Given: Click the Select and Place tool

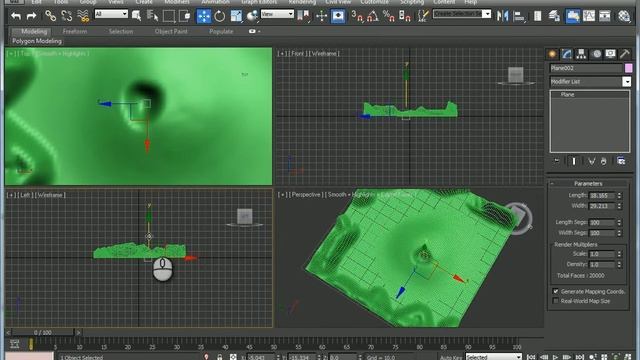Looking at the screenshot, I should point(252,16).
